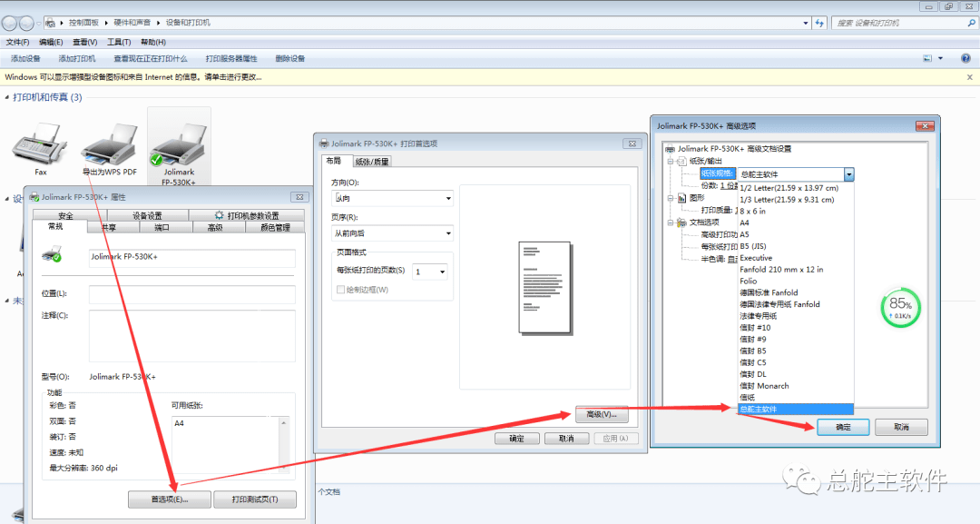980x524 pixels.
Task: Click the printer icon in the 属性 dialog
Action: (52, 254)
